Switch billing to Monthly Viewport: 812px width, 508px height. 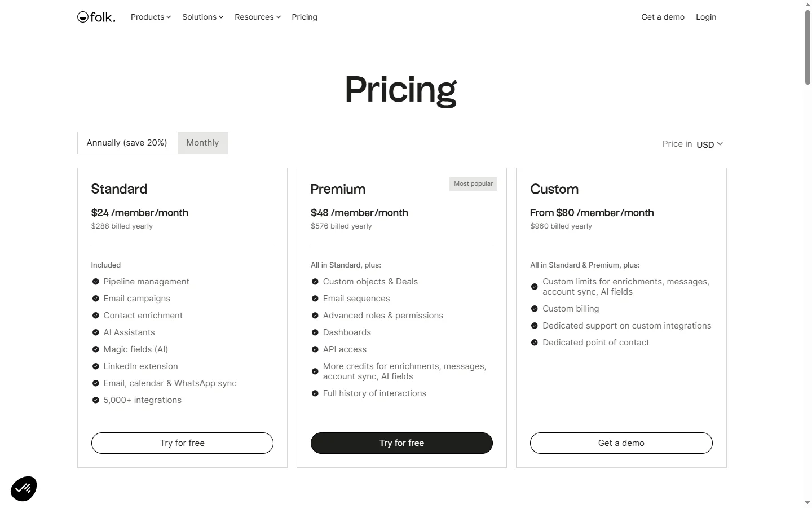pos(202,143)
